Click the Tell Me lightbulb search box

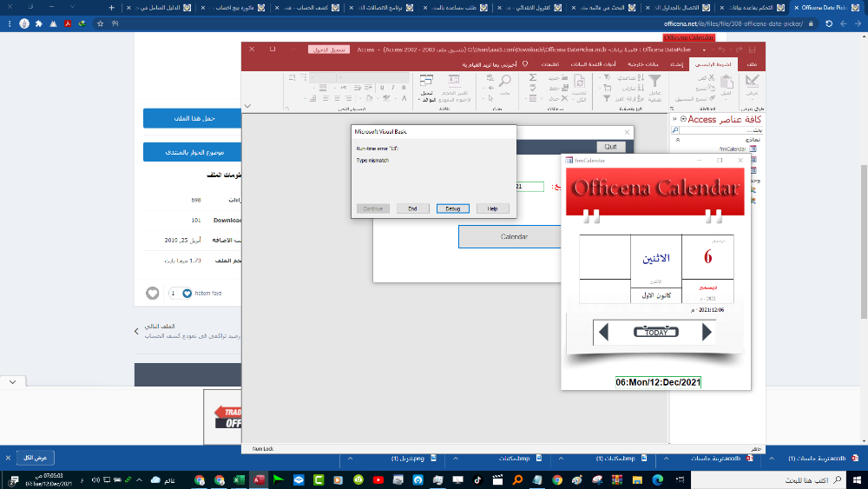(x=495, y=64)
